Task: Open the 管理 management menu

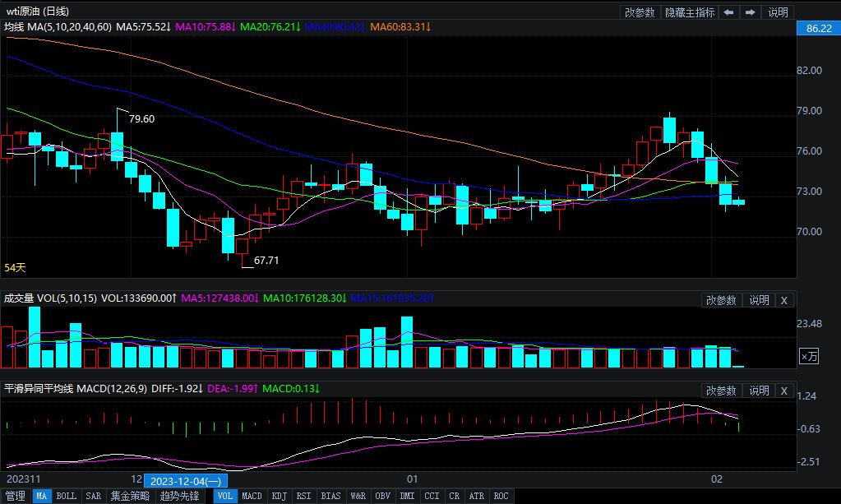Action: (x=16, y=496)
